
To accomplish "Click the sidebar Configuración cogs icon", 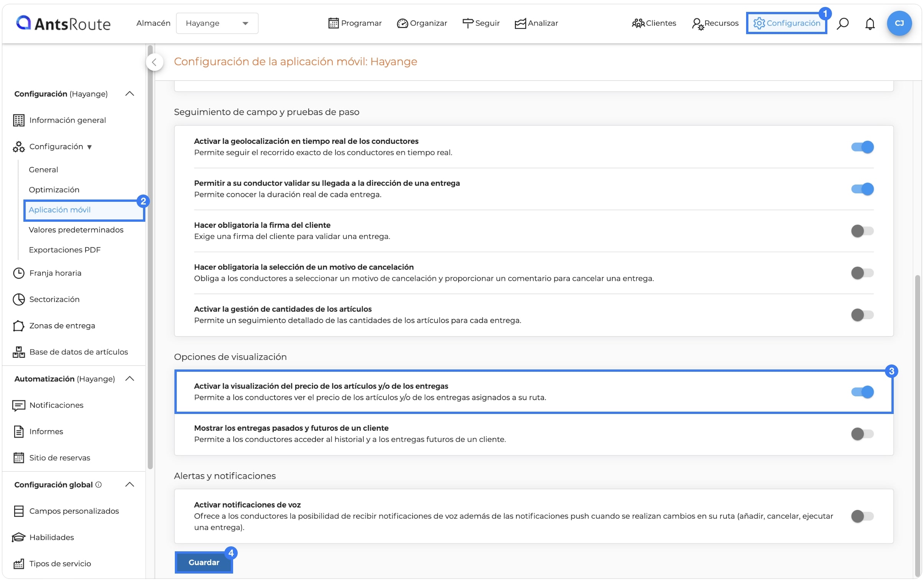I will pos(19,147).
